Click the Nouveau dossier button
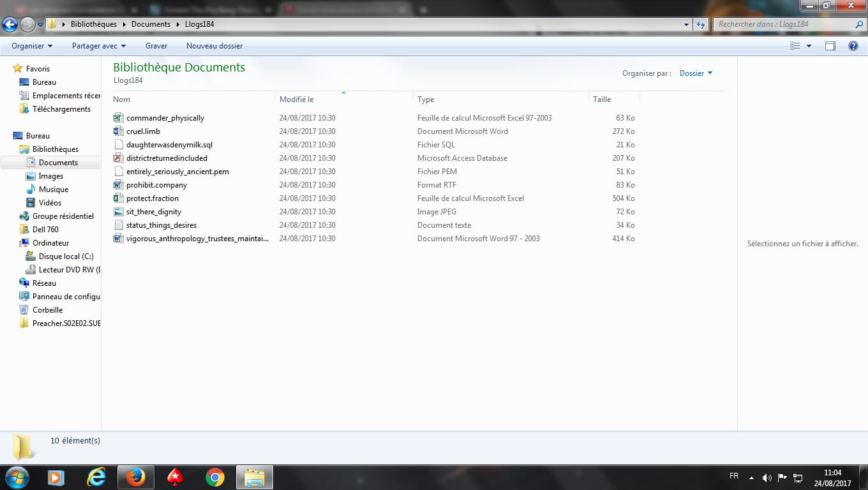 pos(214,46)
